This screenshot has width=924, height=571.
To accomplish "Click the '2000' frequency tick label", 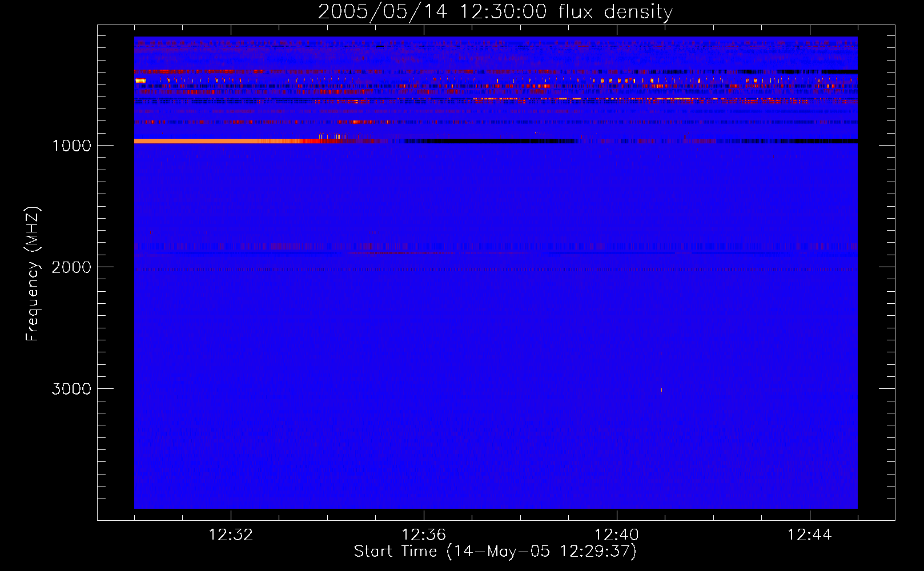I will click(x=71, y=267).
